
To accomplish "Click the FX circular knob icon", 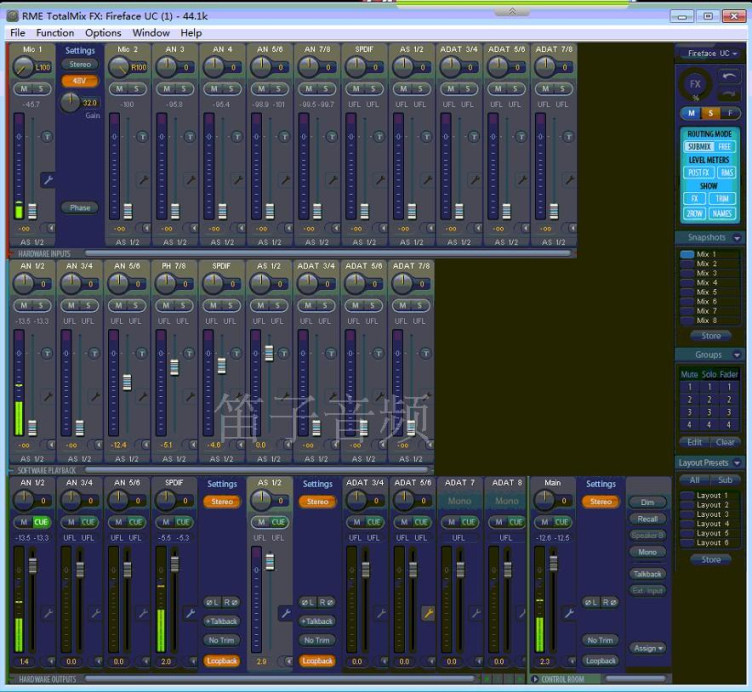I will pyautogui.click(x=695, y=84).
